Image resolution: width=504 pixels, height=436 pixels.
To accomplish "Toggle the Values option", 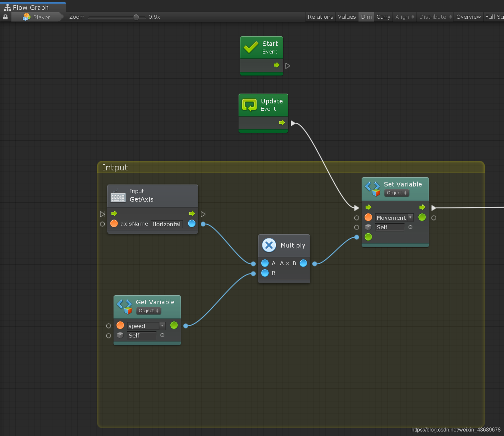I will (347, 17).
